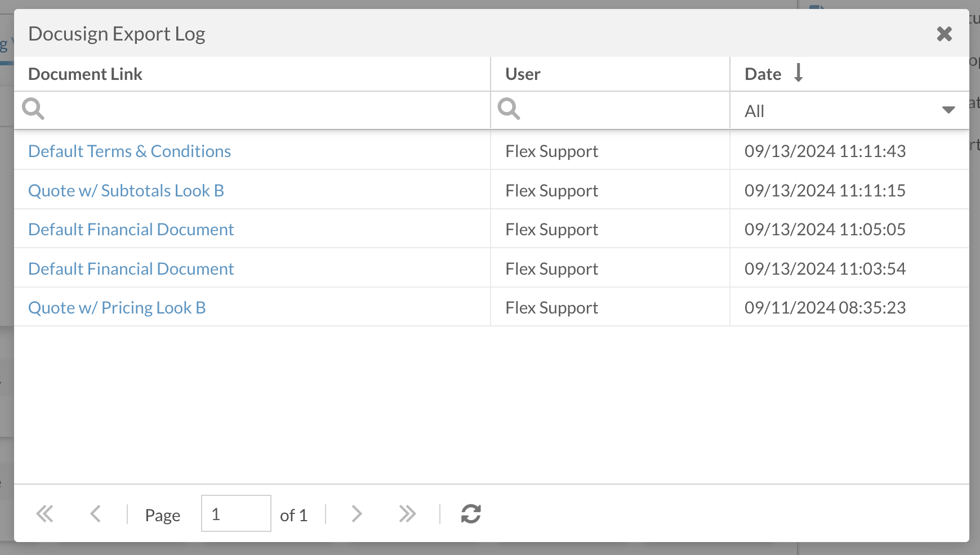Focus the Document Link filter field
Image resolution: width=980 pixels, height=555 pixels.
point(252,110)
